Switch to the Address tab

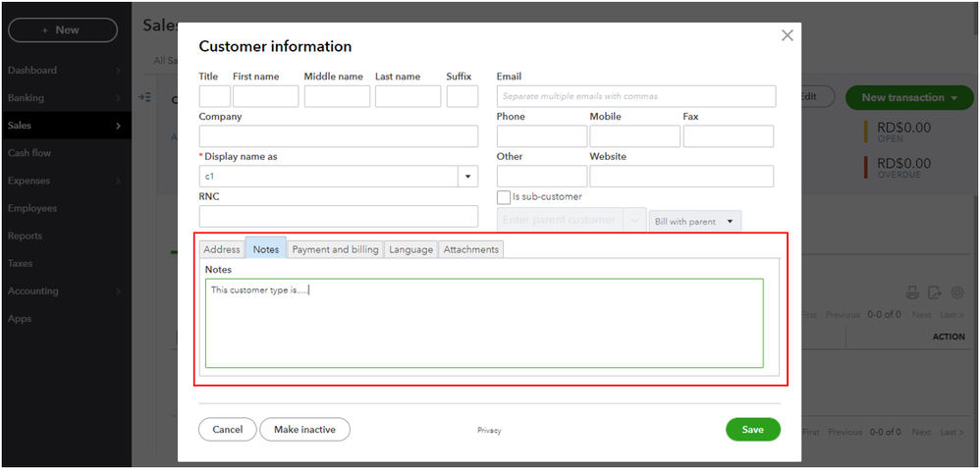coord(222,249)
